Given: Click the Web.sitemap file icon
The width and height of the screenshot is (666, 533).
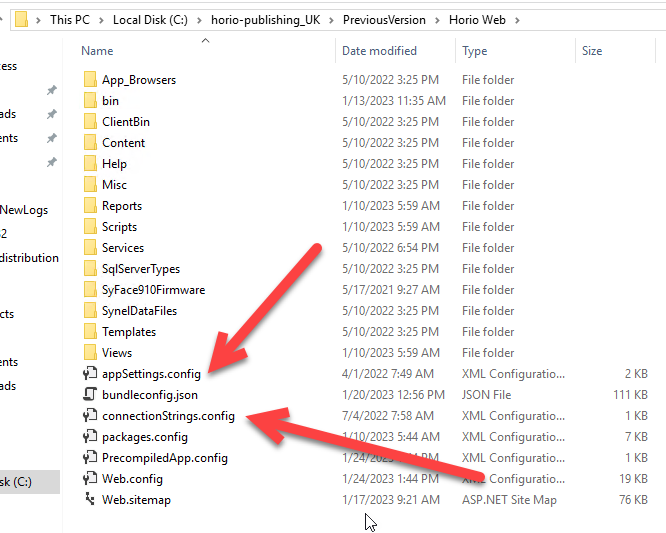Looking at the screenshot, I should [x=90, y=499].
